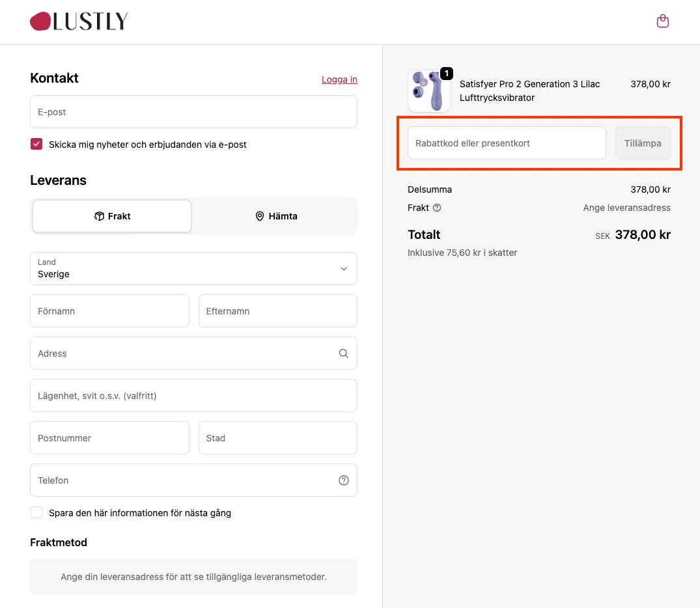The height and width of the screenshot is (608, 700).
Task: Click the Postnummer input field
Action: [110, 438]
